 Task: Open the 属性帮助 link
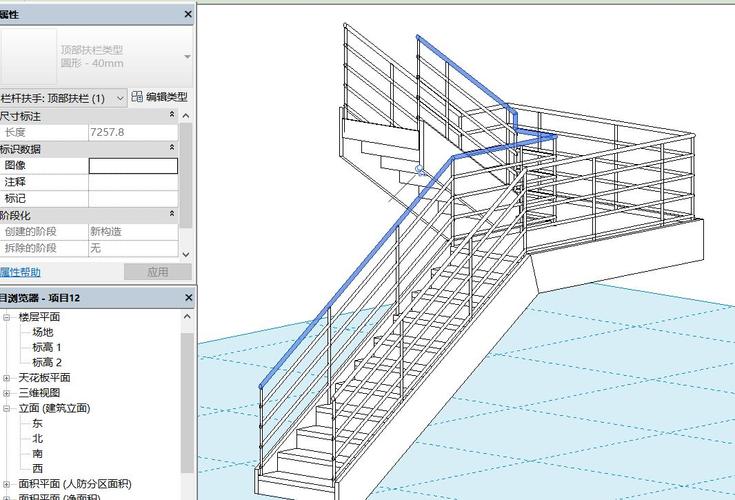click(x=20, y=272)
